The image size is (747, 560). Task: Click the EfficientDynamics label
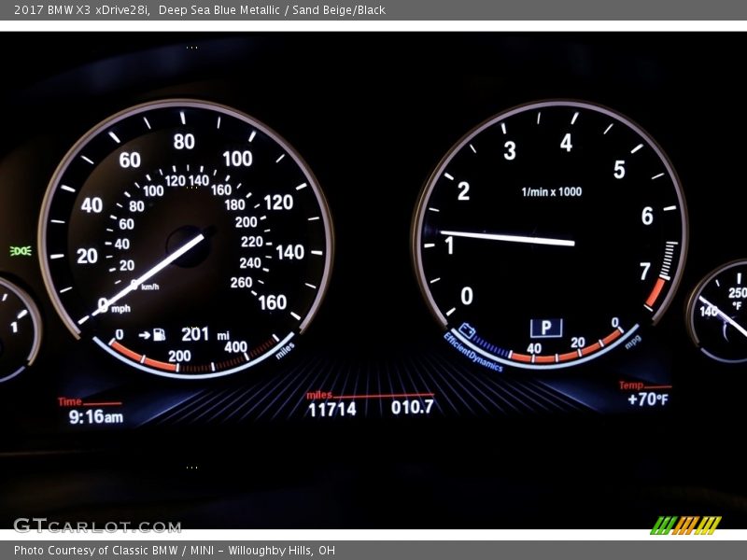pyautogui.click(x=472, y=353)
